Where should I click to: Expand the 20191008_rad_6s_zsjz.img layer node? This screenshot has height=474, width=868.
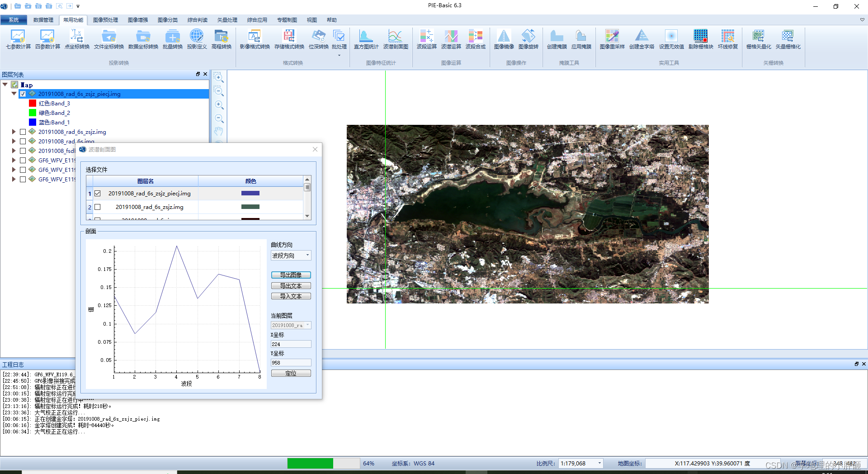coord(14,132)
